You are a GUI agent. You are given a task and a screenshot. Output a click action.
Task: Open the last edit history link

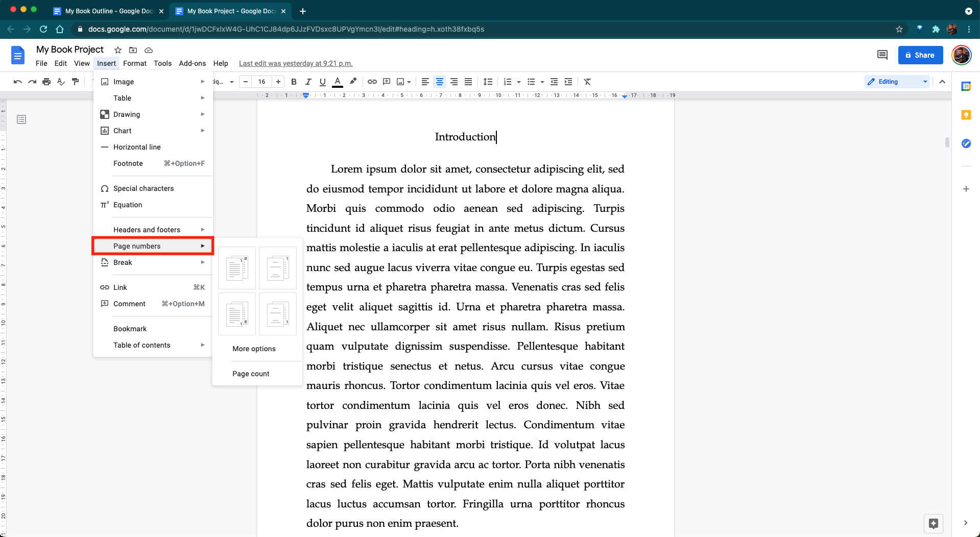(x=296, y=63)
